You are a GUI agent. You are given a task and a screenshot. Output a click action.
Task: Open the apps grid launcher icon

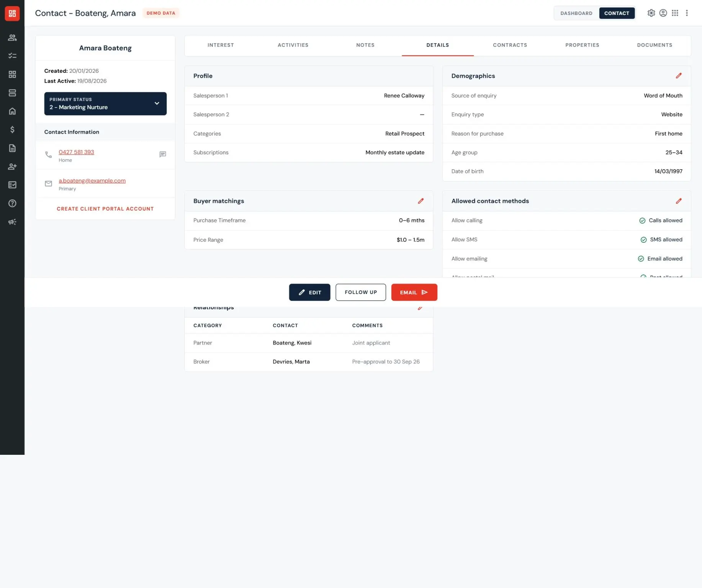click(x=675, y=13)
